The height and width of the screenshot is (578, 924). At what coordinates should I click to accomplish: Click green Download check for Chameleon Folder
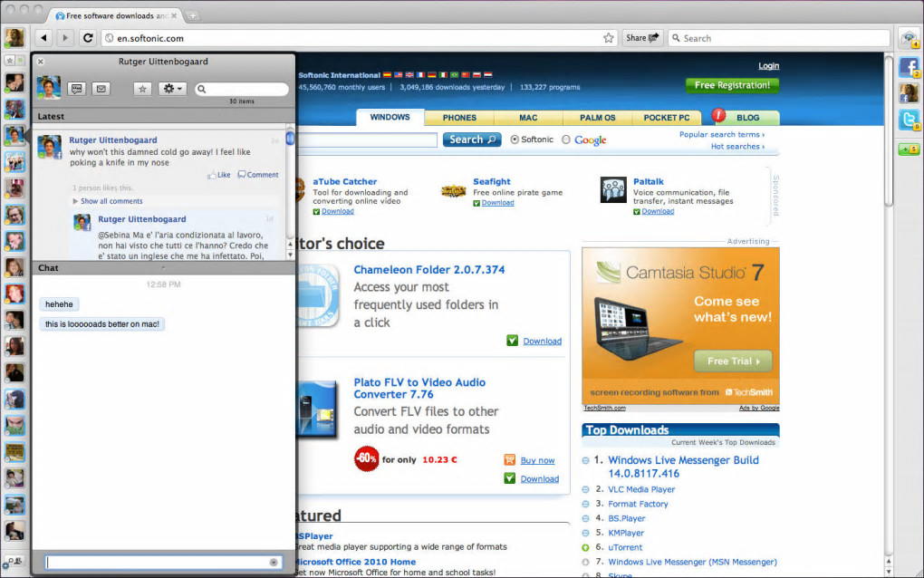(512, 341)
